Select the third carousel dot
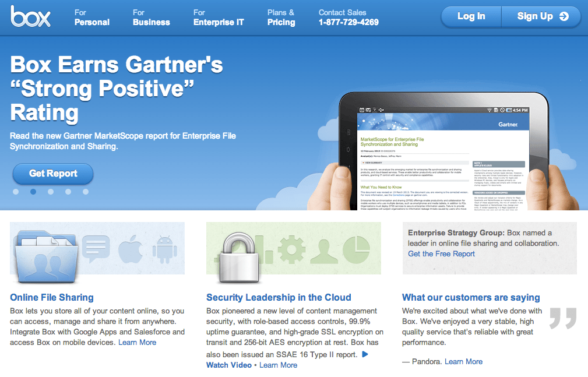The image size is (588, 377). coord(51,192)
